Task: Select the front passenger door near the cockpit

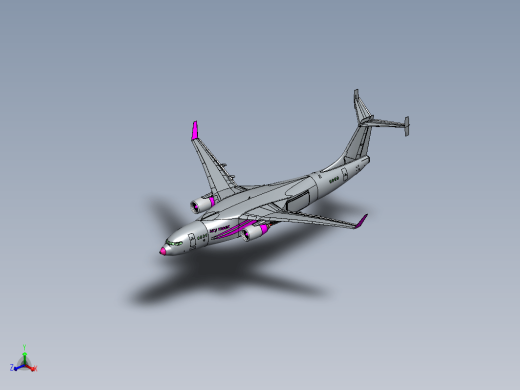Action: click(192, 241)
